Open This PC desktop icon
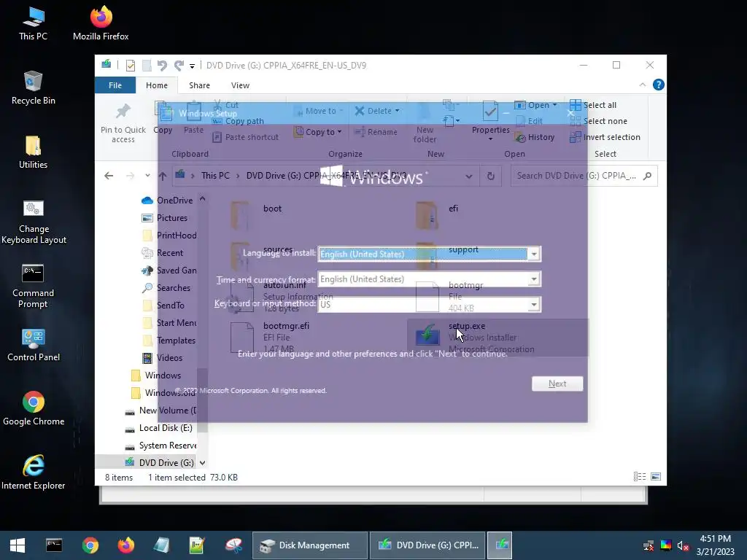 (x=33, y=24)
